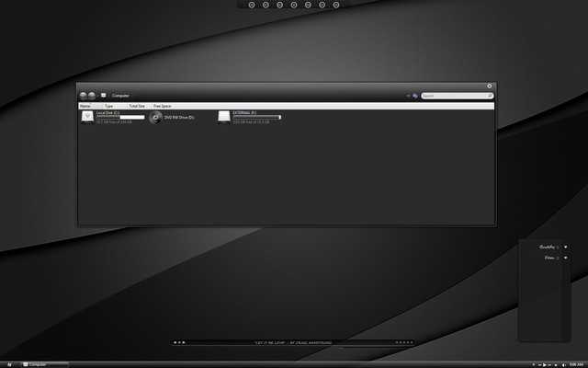Skip to previous track in music player bar
588x368 pixels.
pos(175,342)
